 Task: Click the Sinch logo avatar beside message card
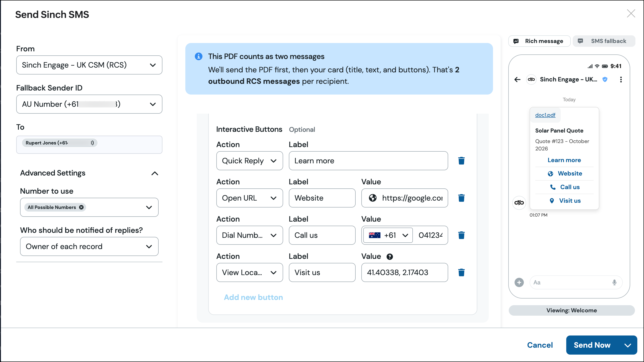519,202
